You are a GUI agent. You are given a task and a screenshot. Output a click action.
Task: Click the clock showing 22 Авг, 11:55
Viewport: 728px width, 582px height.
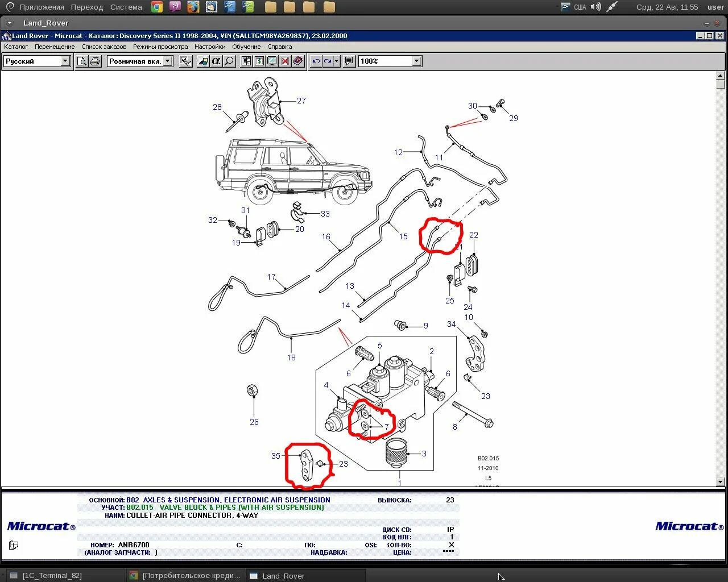[x=667, y=7]
